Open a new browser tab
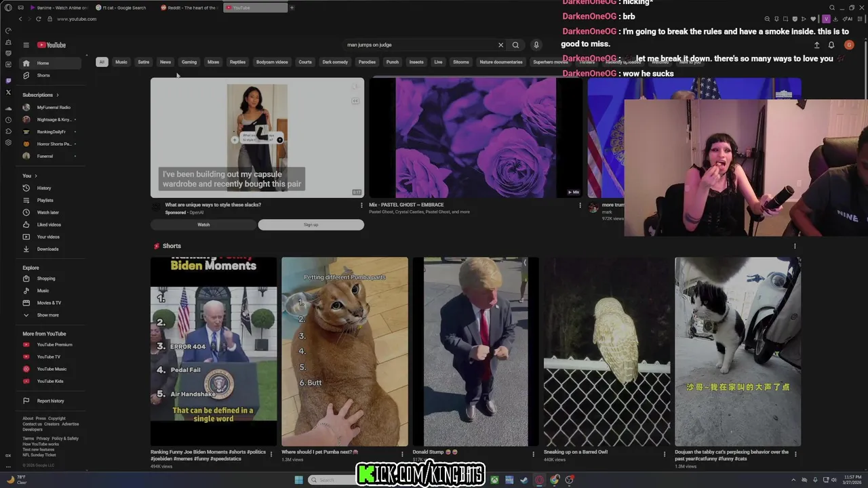Image resolution: width=868 pixels, height=488 pixels. (x=292, y=7)
